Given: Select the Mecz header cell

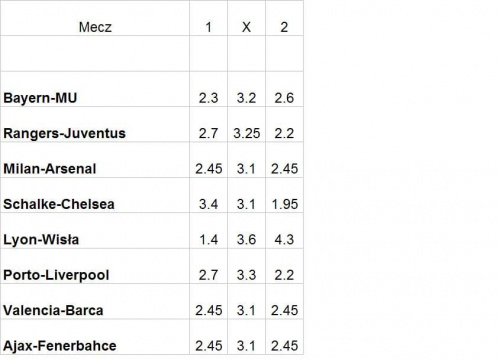Looking at the screenshot, I should (95, 18).
